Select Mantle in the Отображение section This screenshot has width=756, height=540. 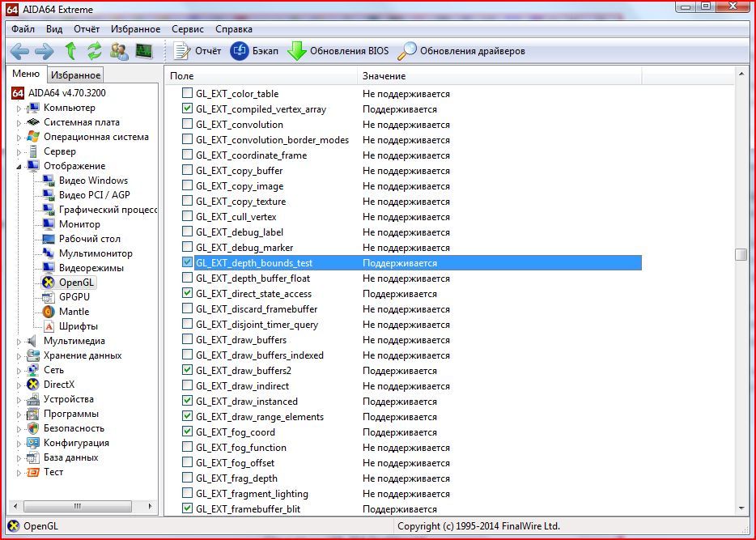point(74,311)
